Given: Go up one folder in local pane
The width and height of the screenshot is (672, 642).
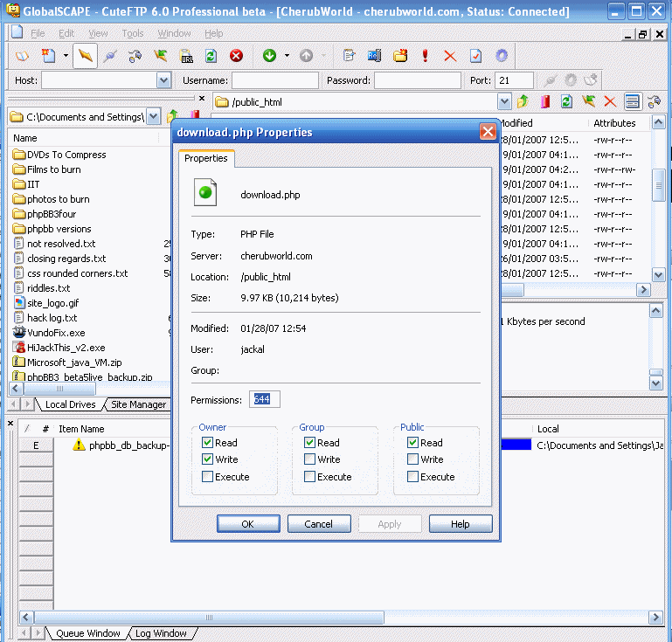Looking at the screenshot, I should [172, 116].
